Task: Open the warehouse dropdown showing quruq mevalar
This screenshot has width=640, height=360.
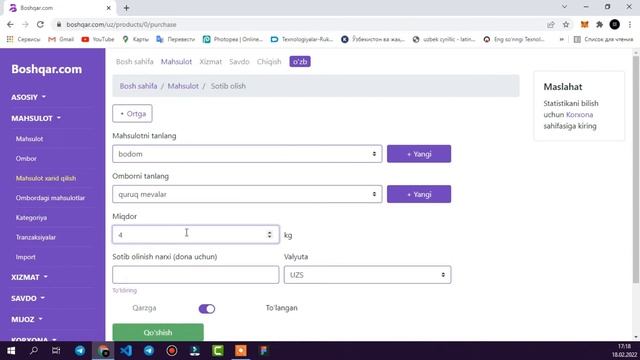Action: [247, 194]
